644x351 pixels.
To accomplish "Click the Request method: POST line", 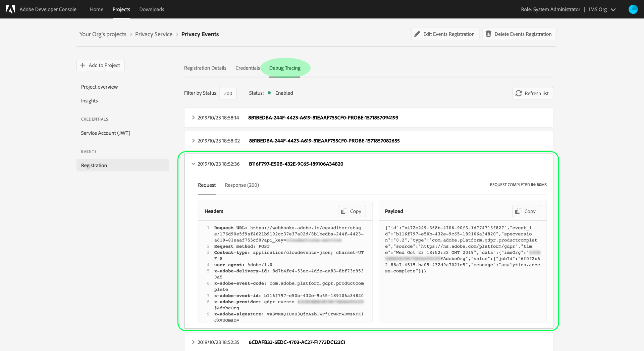I will point(242,247).
